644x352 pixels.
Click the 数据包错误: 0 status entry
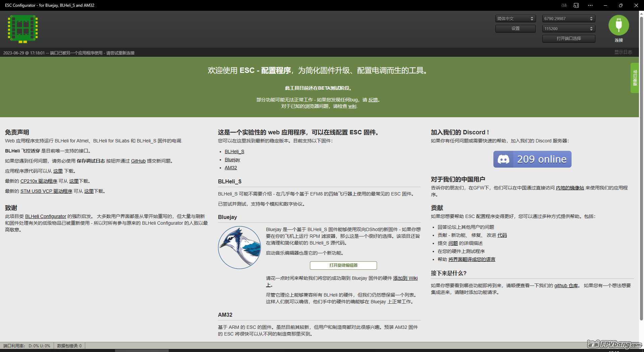(69, 346)
